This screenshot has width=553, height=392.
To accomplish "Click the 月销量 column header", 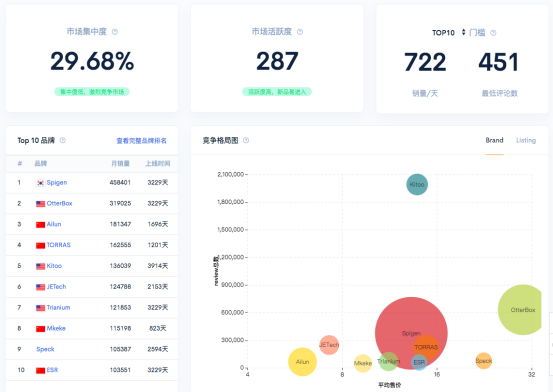I will (120, 163).
